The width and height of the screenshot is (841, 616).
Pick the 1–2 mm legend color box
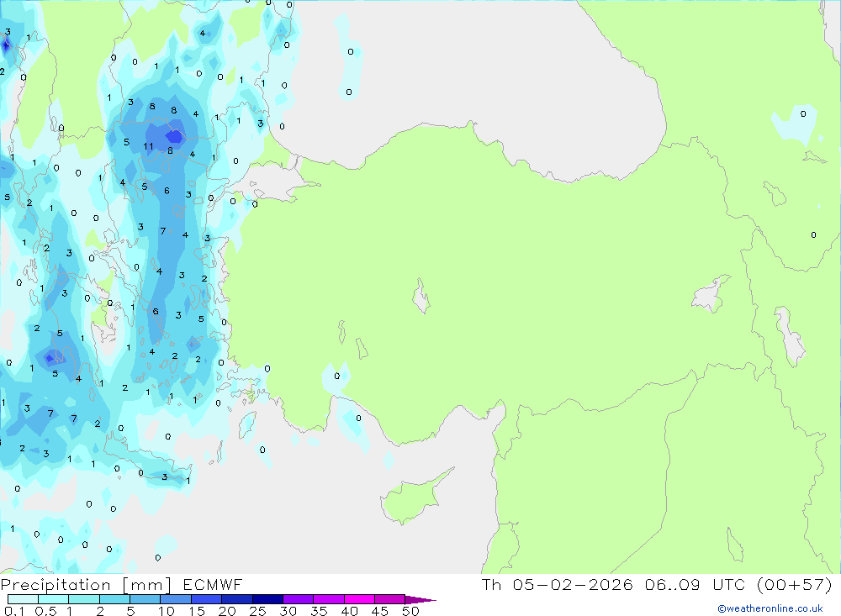click(83, 599)
